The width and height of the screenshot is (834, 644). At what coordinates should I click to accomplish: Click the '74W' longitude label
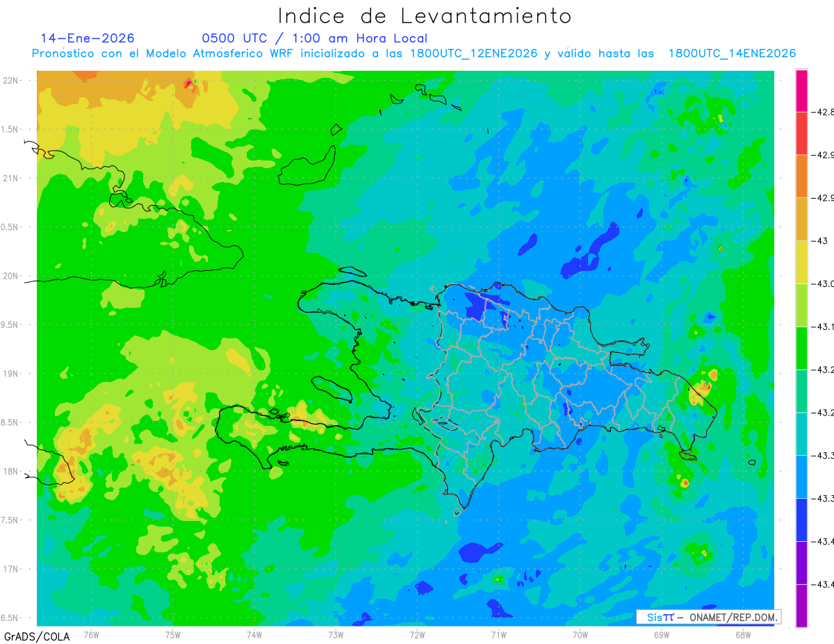coord(254,635)
